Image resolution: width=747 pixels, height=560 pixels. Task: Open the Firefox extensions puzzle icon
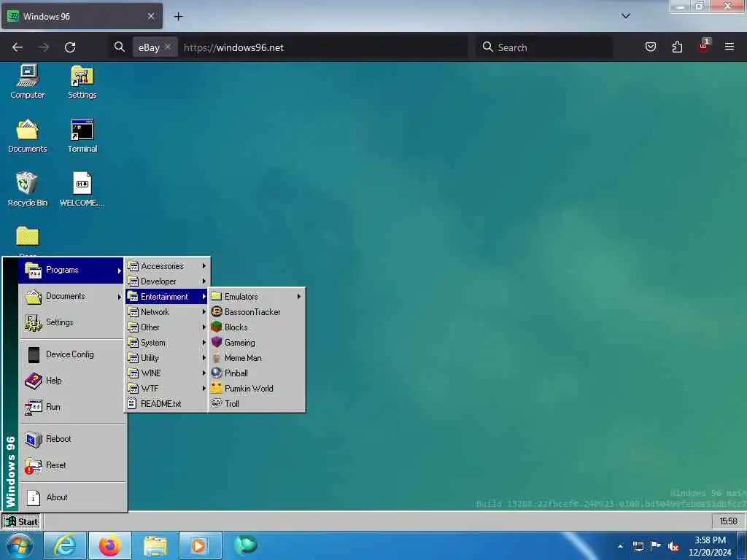click(677, 47)
